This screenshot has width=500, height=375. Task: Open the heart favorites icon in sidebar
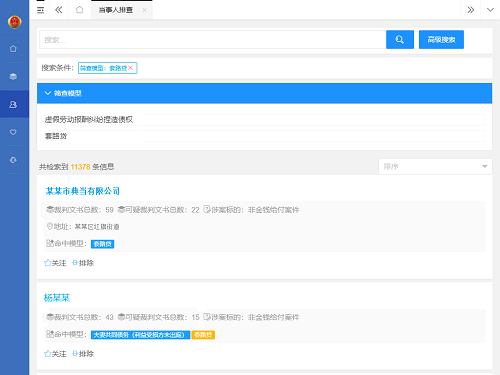tap(13, 132)
